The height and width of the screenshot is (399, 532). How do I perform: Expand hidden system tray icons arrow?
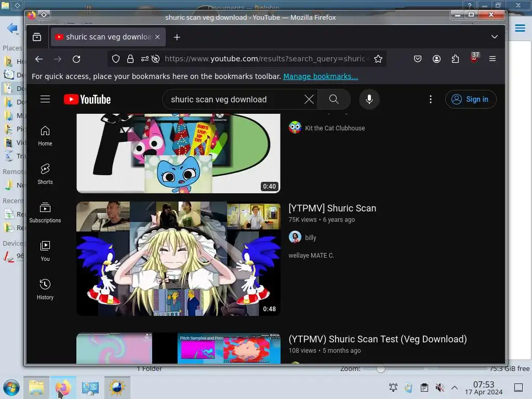(x=455, y=388)
